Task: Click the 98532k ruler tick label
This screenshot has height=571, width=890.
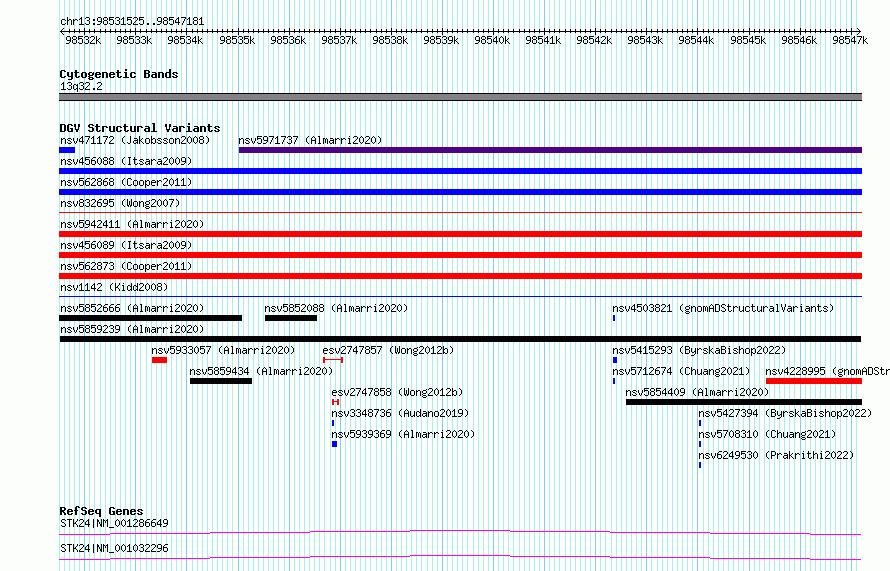Action: (x=83, y=40)
